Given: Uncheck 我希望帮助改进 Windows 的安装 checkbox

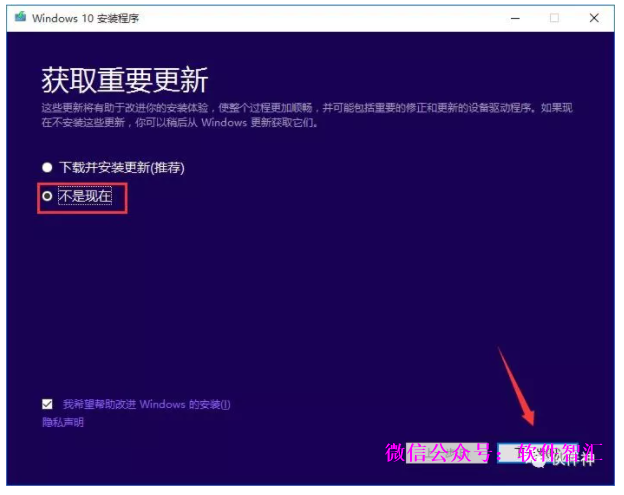Looking at the screenshot, I should 47,404.
